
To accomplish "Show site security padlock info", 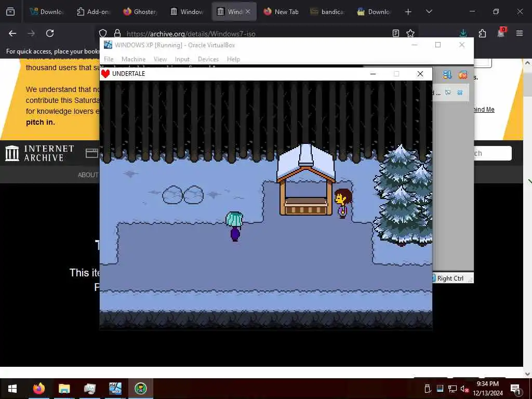I will [117, 33].
